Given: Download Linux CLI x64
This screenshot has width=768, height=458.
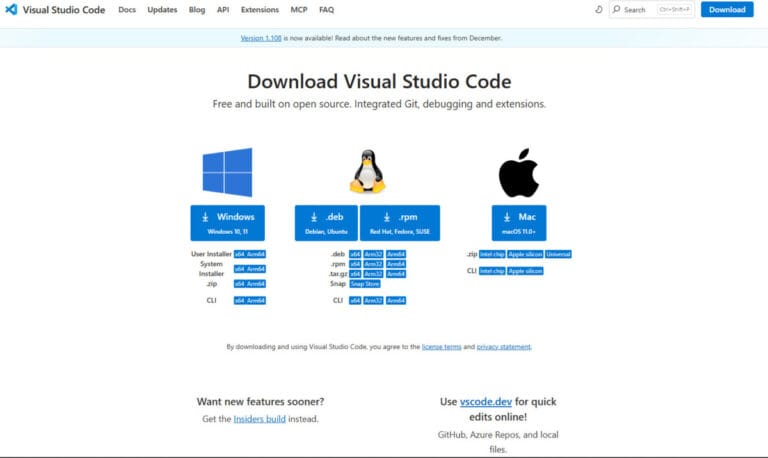Looking at the screenshot, I should 355,300.
